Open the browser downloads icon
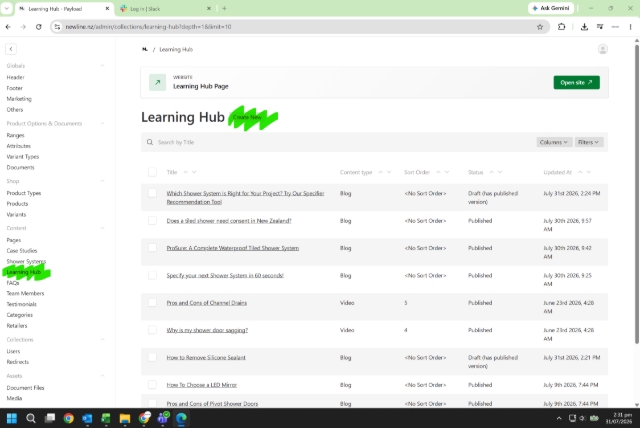Viewport: 640px width, 428px height. tap(584, 27)
